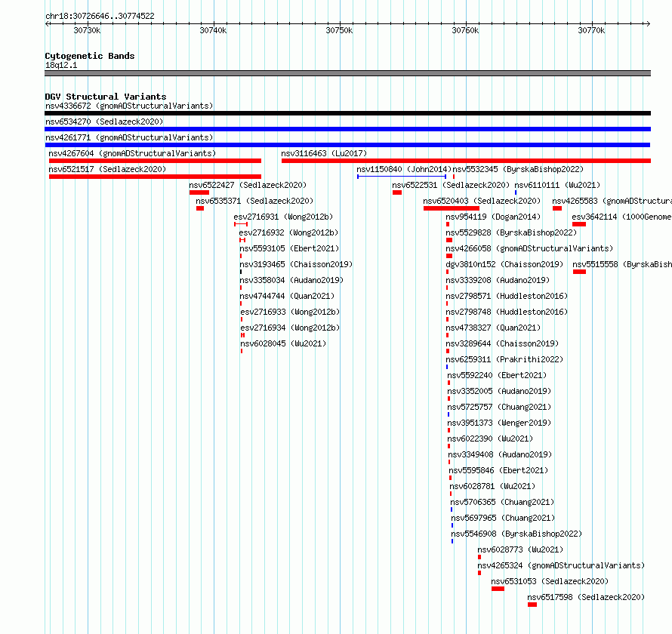
Task: Click nsv5725757 (Chuang2021) label
Action: click(x=499, y=407)
